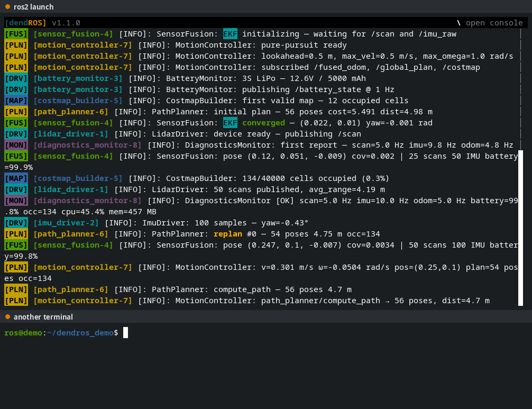Click the PLN tag on the pure-pursuit ready line
The image size is (532, 409).
[16, 45]
